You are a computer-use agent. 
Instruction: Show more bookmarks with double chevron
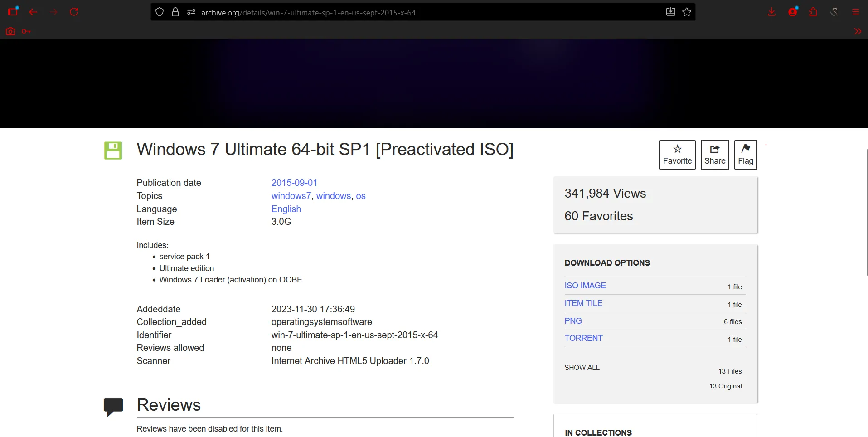[x=858, y=31]
